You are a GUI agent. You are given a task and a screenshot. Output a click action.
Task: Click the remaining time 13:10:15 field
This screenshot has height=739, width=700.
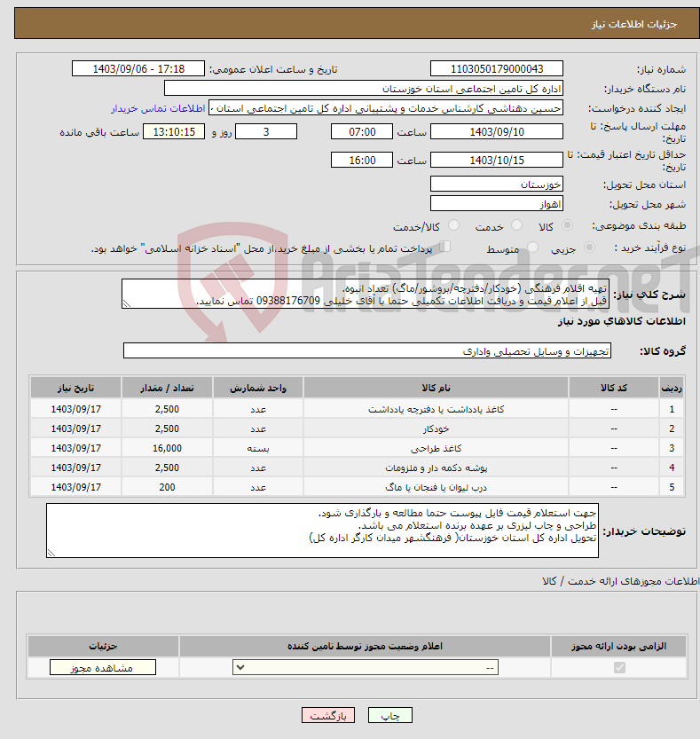pos(174,131)
